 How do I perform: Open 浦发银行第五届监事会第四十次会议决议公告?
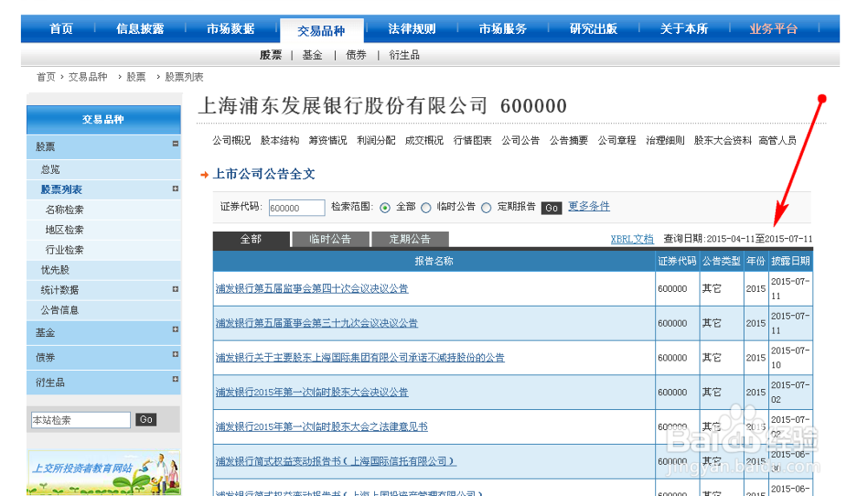(x=312, y=288)
